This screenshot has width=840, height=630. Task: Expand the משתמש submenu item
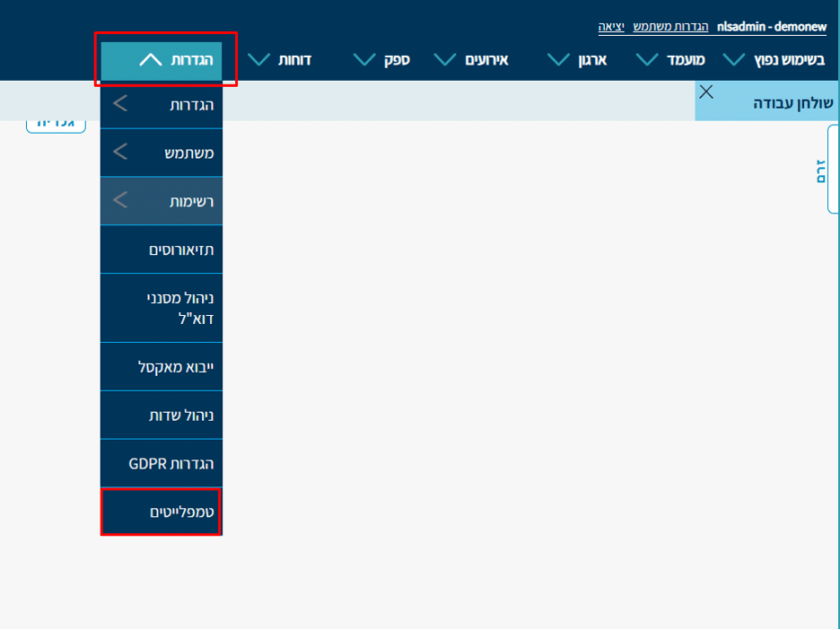pyautogui.click(x=162, y=153)
